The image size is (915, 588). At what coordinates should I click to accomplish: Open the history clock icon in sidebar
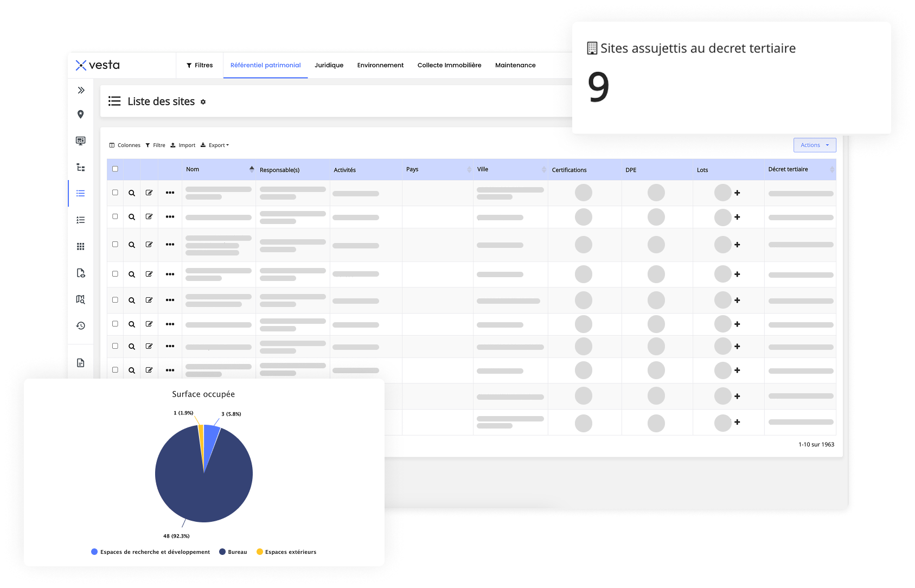(81, 325)
